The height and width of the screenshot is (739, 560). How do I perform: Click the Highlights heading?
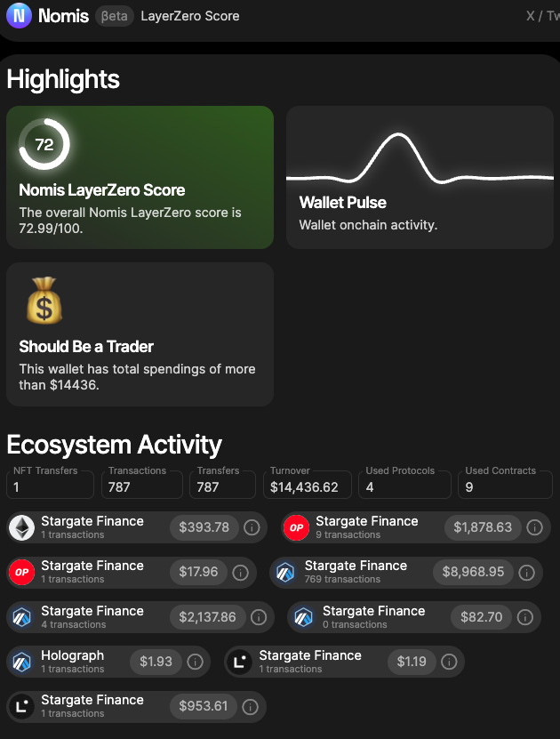63,79
